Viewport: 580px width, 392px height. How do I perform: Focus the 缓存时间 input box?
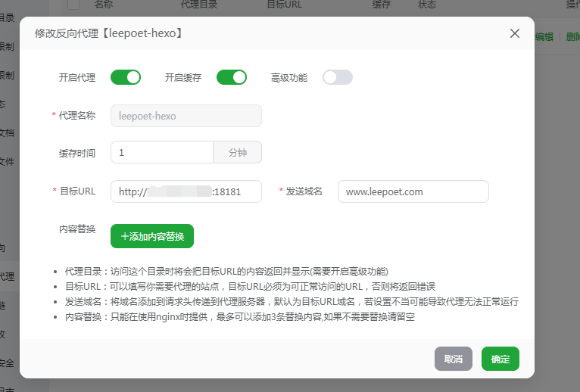[x=162, y=152]
